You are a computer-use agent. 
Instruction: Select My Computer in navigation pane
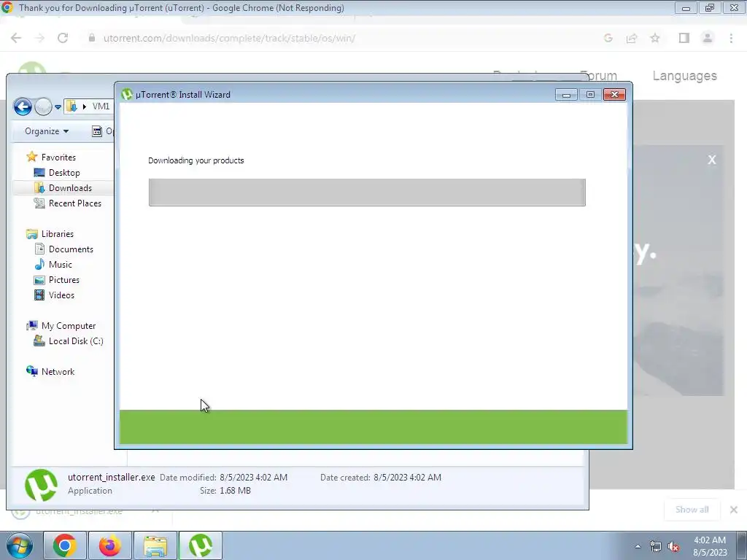click(68, 326)
